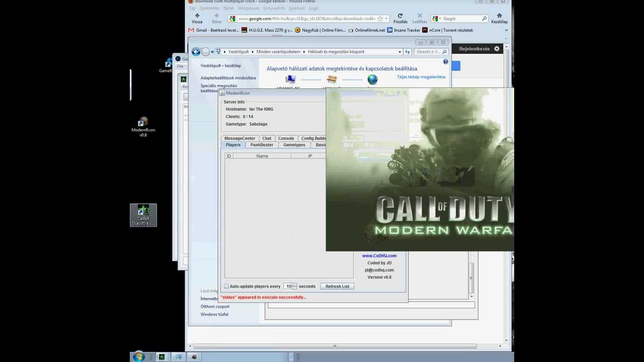
Task: Open www.CoDHQ.com link in ModernRcon
Action: (379, 255)
